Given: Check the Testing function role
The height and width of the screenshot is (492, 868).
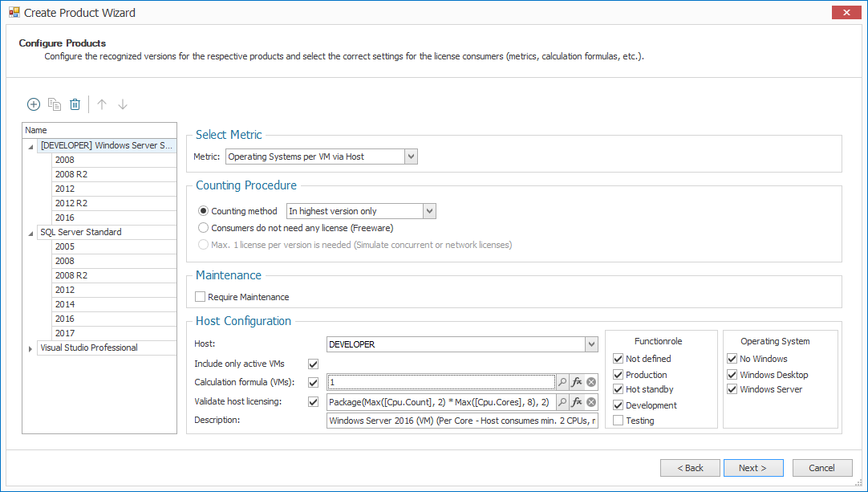Looking at the screenshot, I should coord(619,421).
